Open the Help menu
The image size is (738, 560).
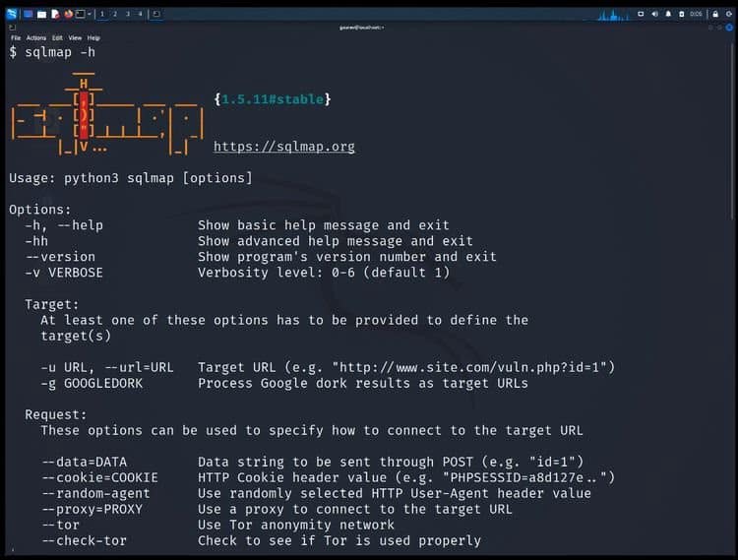click(93, 37)
